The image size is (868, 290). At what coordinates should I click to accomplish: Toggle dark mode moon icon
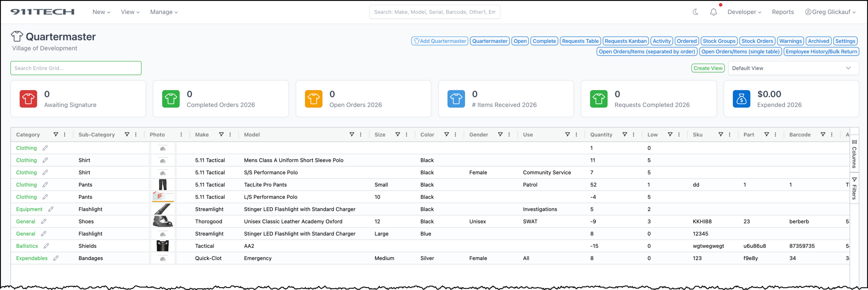(695, 12)
